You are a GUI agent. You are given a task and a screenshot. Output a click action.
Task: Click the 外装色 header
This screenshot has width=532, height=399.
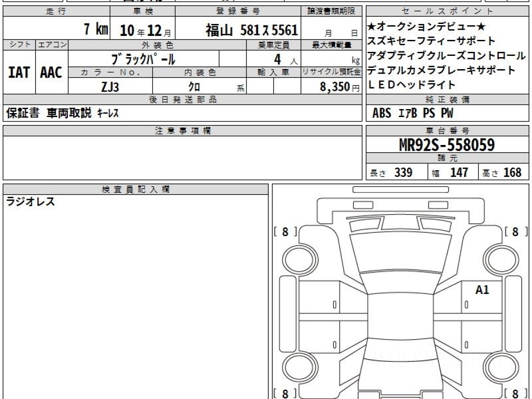click(x=157, y=45)
